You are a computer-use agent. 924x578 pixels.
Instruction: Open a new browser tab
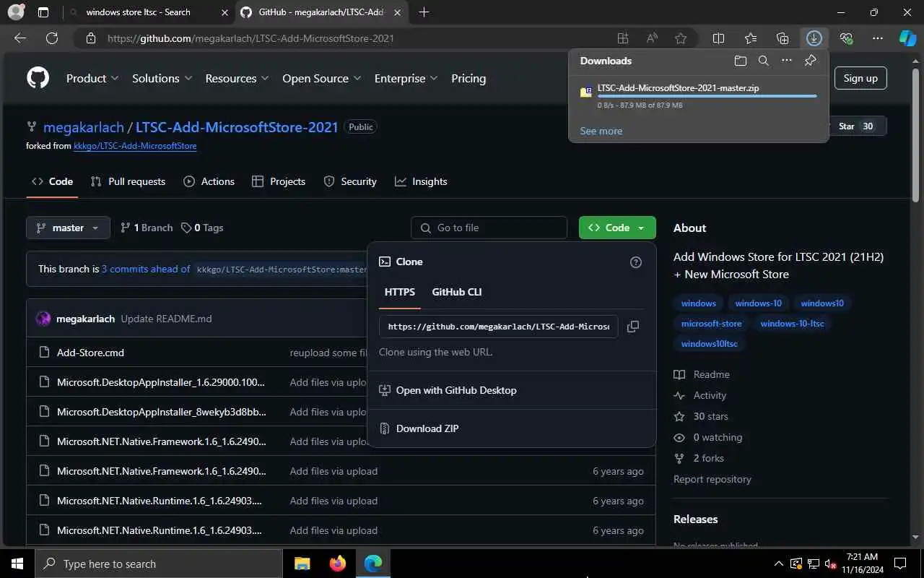(x=424, y=12)
